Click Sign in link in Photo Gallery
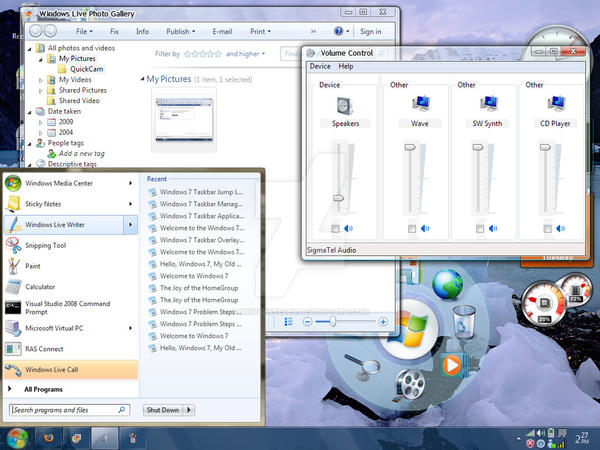This screenshot has width=600, height=450. tap(370, 31)
